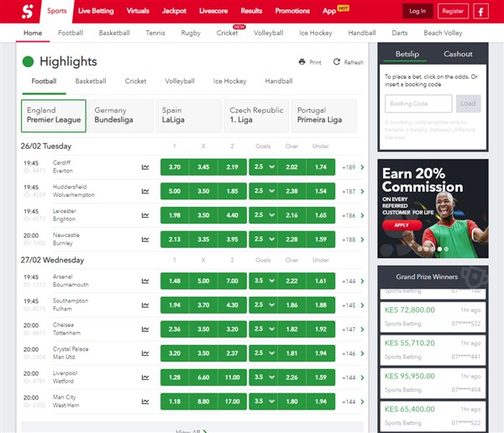
Task: Open goals 3.5 dropdown for Arsenal vs Bournemouth
Action: click(263, 281)
